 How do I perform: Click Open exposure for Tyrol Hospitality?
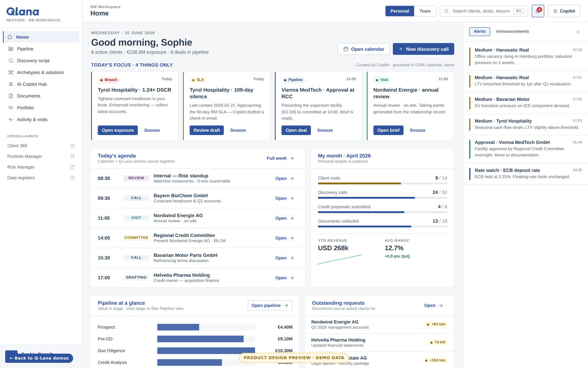(118, 130)
